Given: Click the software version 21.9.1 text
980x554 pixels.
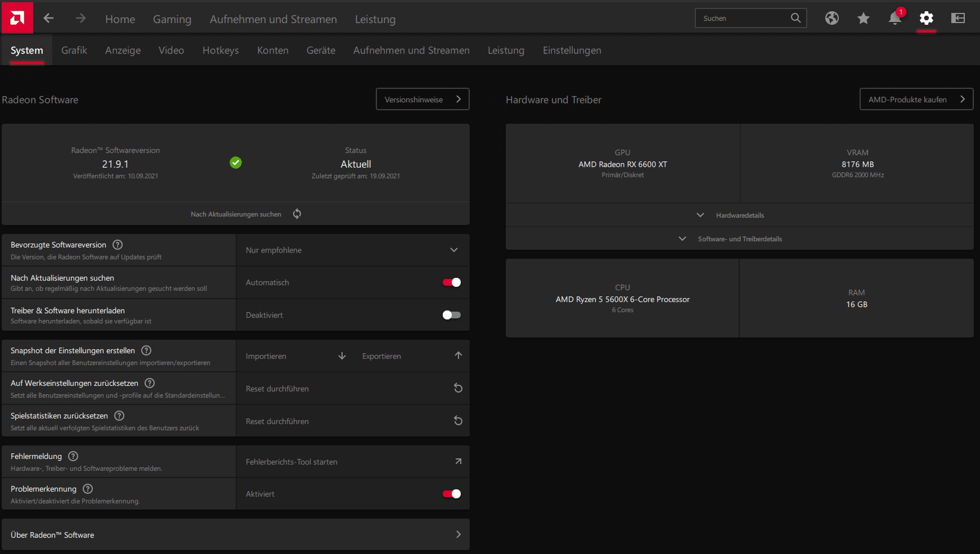Looking at the screenshot, I should 115,164.
